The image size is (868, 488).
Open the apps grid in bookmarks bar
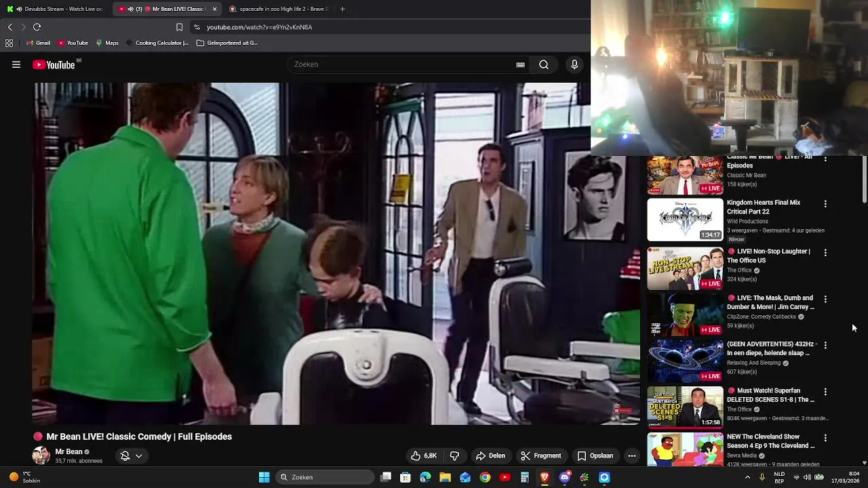[9, 43]
